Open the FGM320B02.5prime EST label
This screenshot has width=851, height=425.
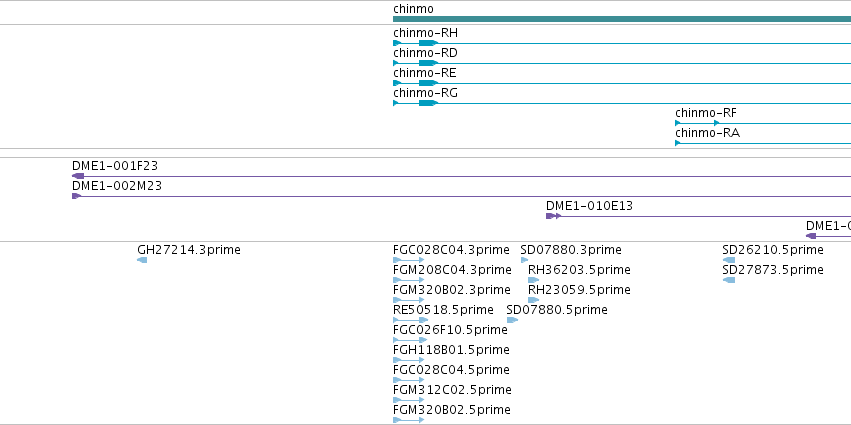click(452, 410)
